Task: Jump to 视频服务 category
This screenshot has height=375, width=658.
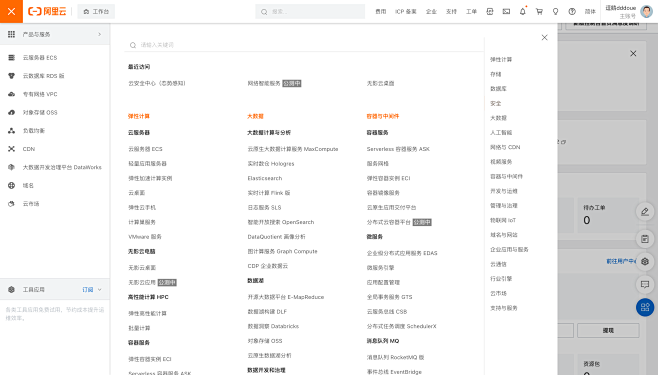Action: click(x=501, y=162)
